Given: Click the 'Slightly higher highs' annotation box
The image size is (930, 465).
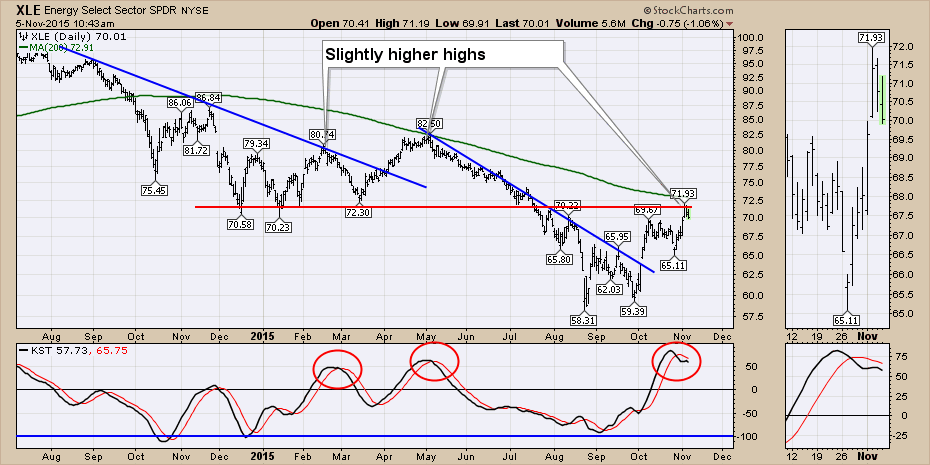Looking at the screenshot, I should point(442,54).
